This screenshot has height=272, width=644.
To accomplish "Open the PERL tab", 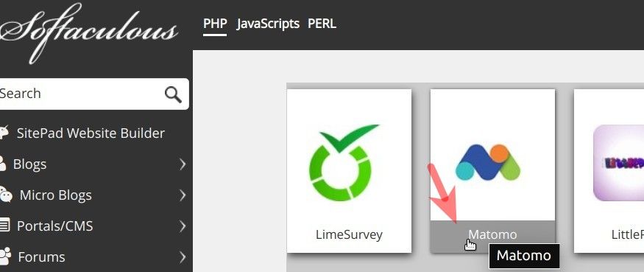I will [x=322, y=24].
